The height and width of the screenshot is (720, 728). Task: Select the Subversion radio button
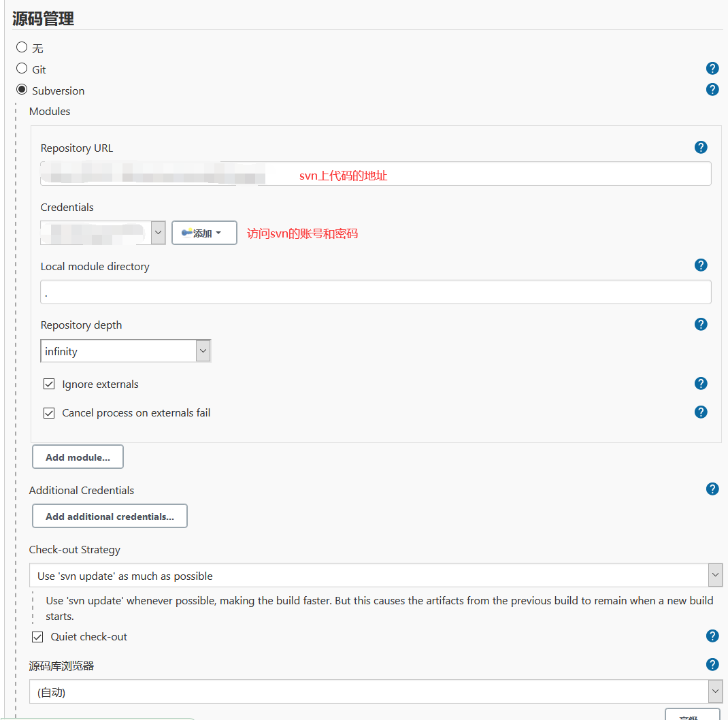(22, 89)
